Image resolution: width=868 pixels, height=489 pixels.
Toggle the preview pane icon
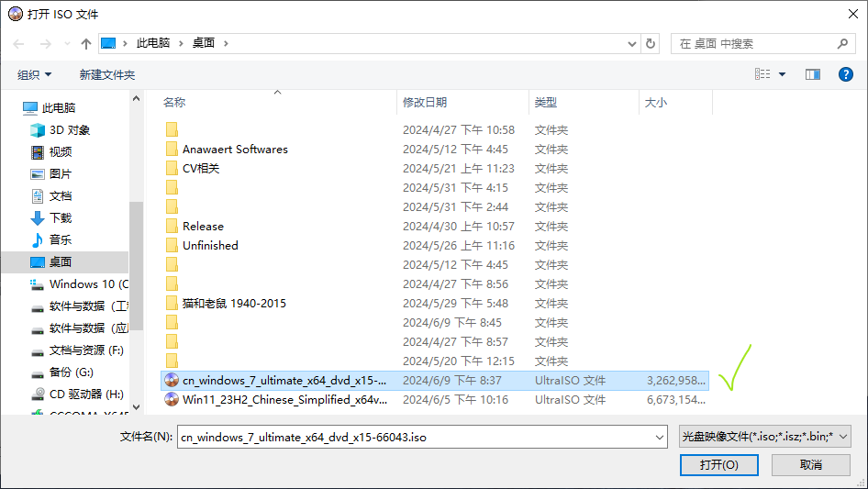[x=812, y=74]
